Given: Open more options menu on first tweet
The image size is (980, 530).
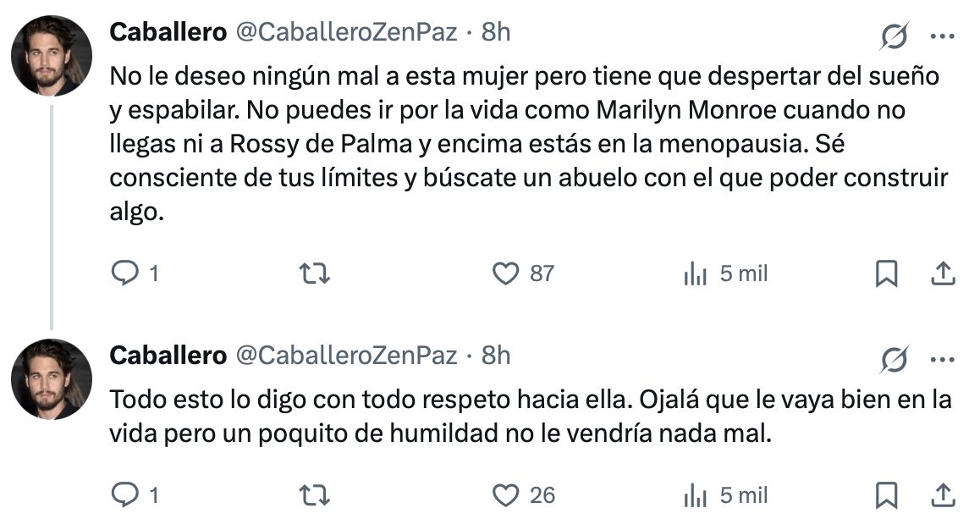Looking at the screenshot, I should click(x=943, y=36).
